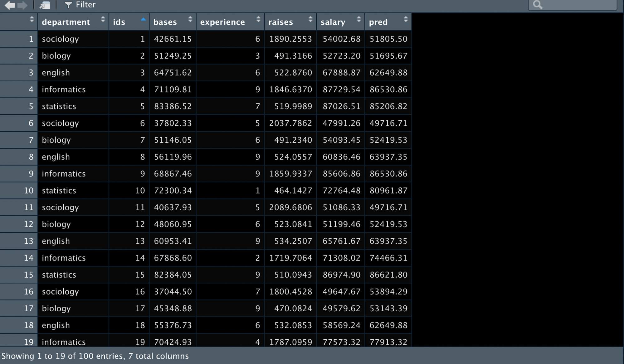Open the Filter tool
This screenshot has width=624, height=364.
(x=80, y=5)
